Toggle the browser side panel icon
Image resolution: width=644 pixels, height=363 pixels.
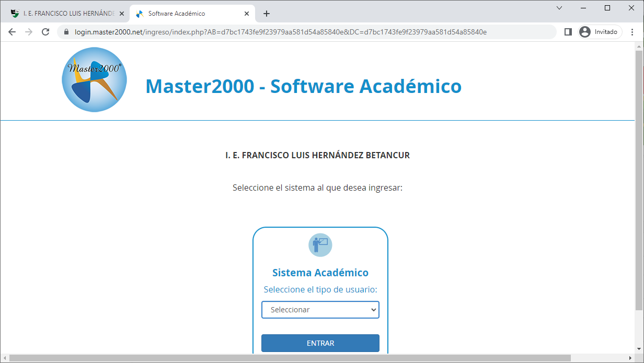(568, 32)
